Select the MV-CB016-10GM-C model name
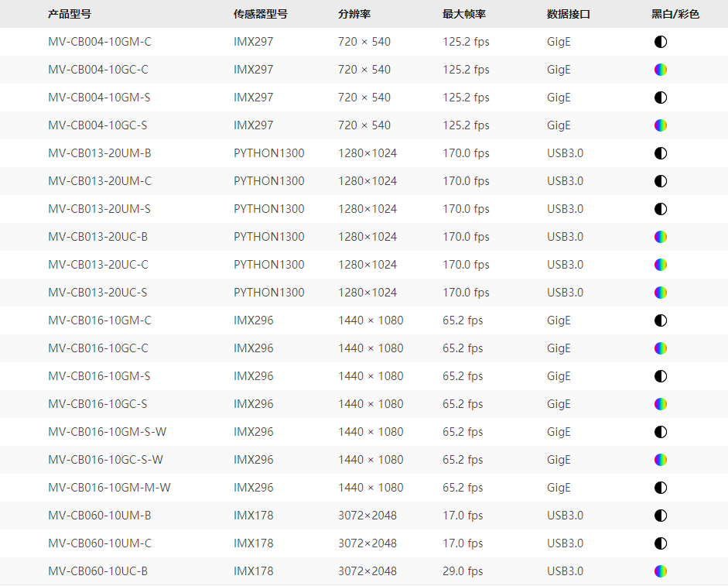728x586 pixels. [x=100, y=320]
